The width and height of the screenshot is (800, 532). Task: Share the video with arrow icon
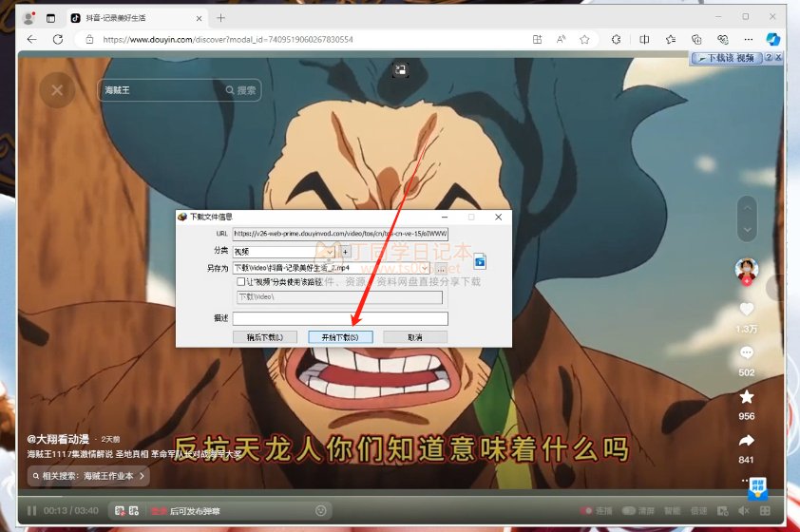pyautogui.click(x=747, y=440)
